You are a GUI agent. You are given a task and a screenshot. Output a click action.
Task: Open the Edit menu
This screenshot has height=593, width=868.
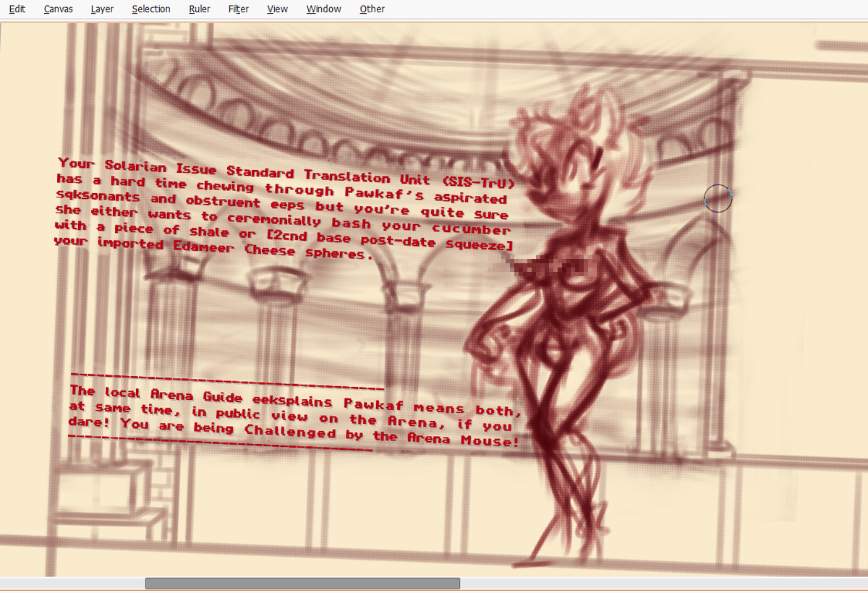(x=17, y=9)
